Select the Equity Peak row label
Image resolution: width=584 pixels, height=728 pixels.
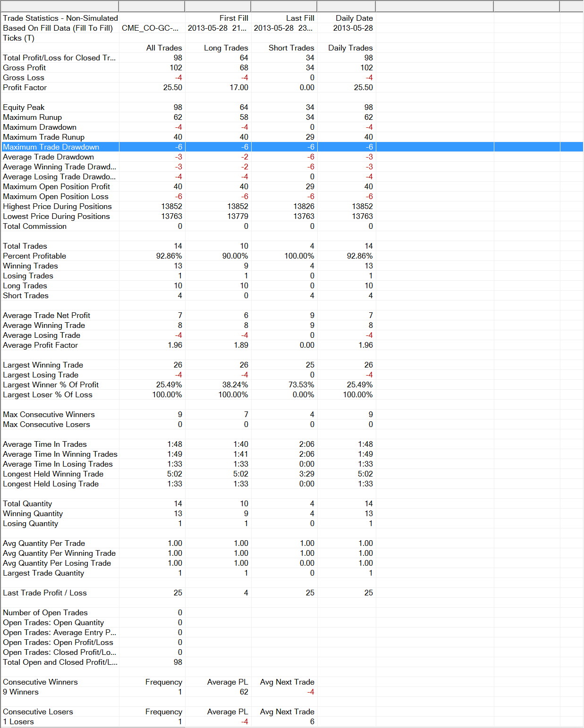pyautogui.click(x=24, y=107)
